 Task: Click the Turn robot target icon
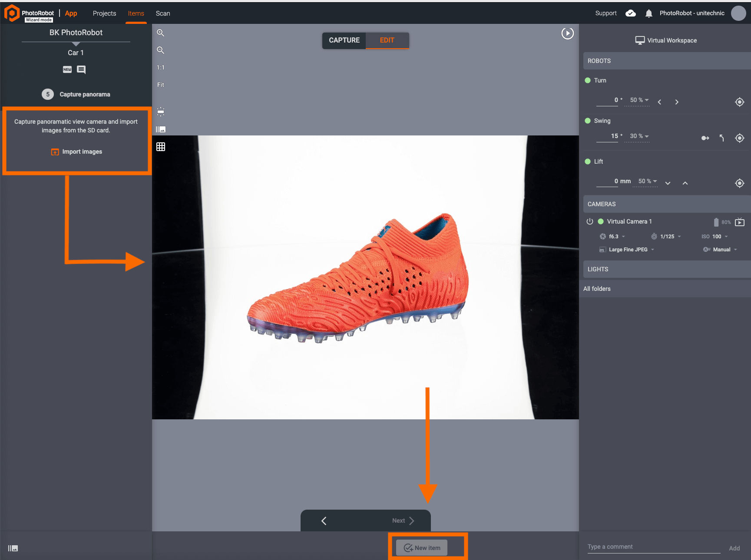(739, 102)
